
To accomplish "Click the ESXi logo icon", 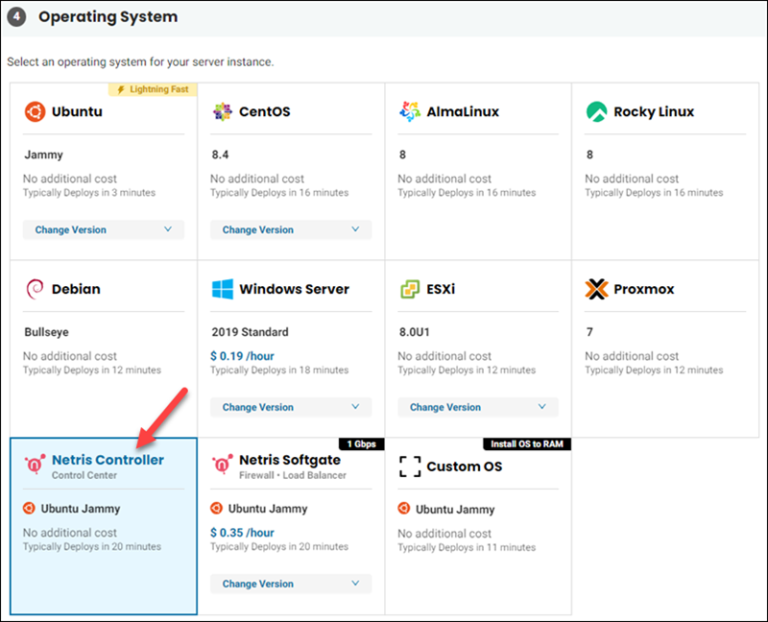I will click(409, 289).
